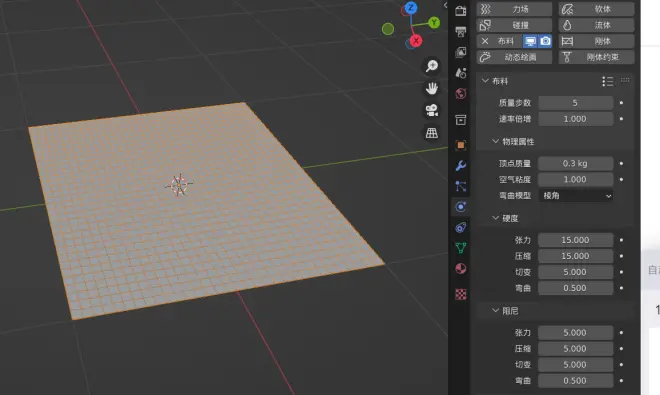The image size is (660, 395).
Task: Click the blue Z axis gizmo
Action: tap(411, 8)
